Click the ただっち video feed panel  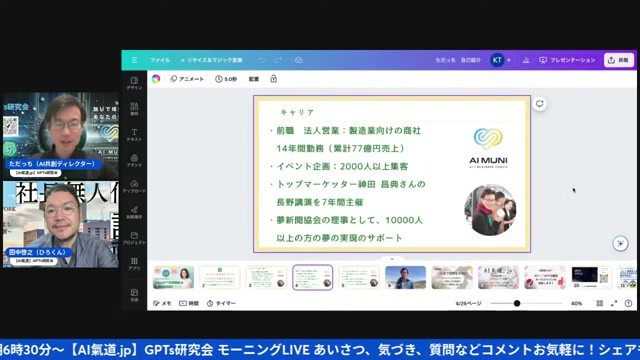[x=61, y=135]
